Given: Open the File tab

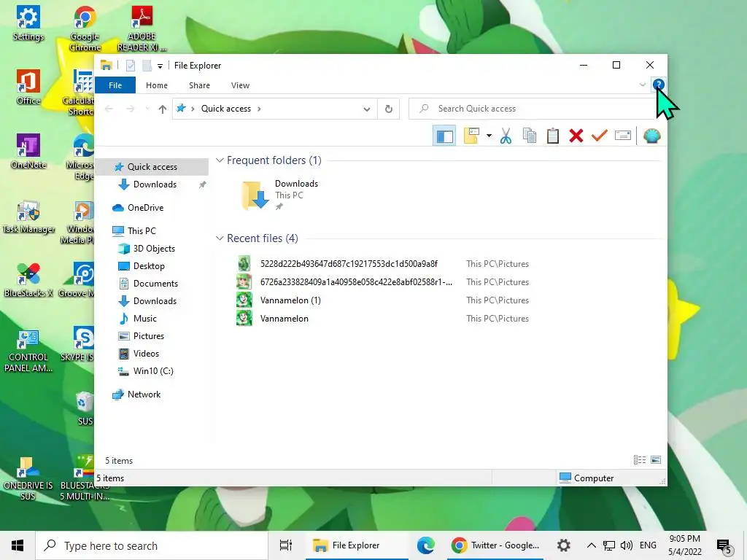Looking at the screenshot, I should tap(115, 85).
